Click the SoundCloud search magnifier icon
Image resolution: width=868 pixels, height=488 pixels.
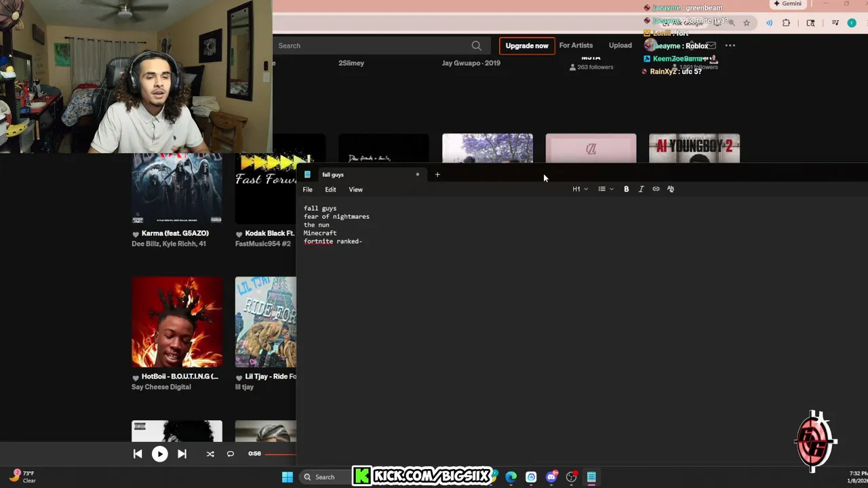click(477, 45)
